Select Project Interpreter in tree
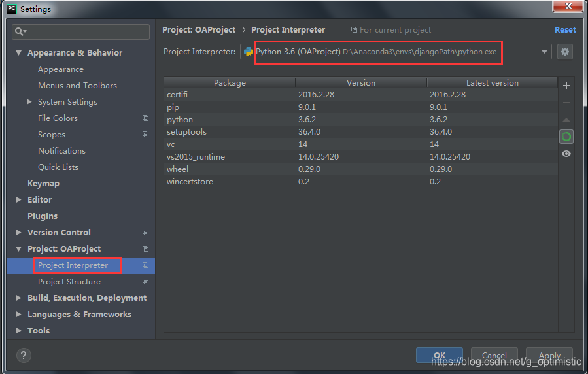 click(x=73, y=265)
